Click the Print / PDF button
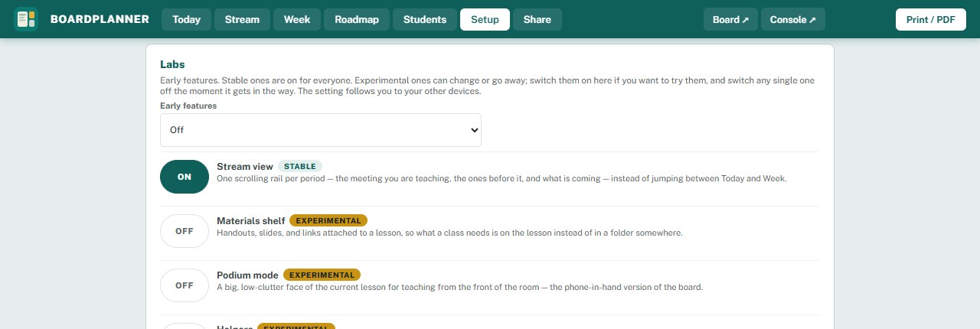This screenshot has height=329, width=980. click(931, 19)
